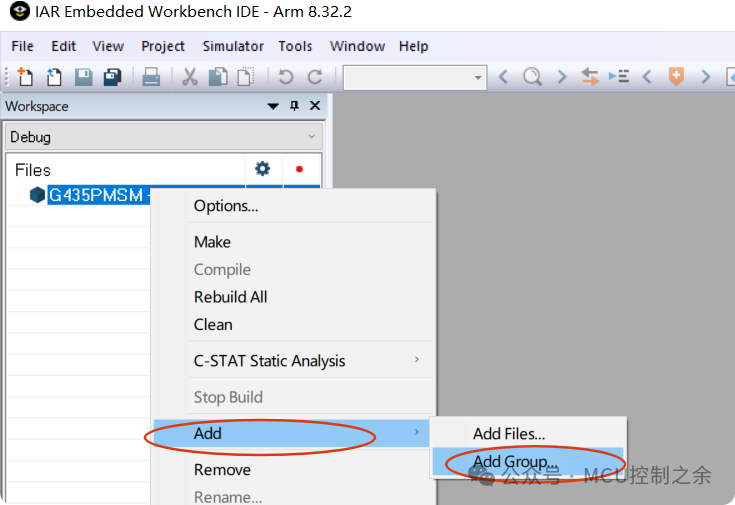Click the Paste toolbar icon
The width and height of the screenshot is (735, 505).
tap(246, 77)
